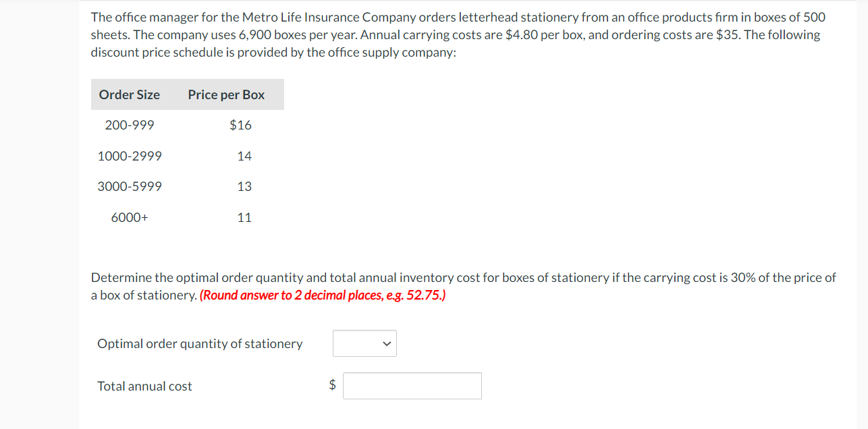Click the price 11 table cell
The image size is (868, 429).
coord(244,217)
